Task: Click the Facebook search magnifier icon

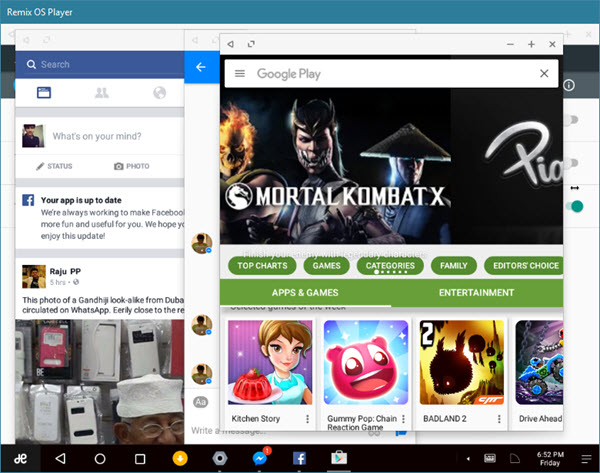Action: (31, 64)
